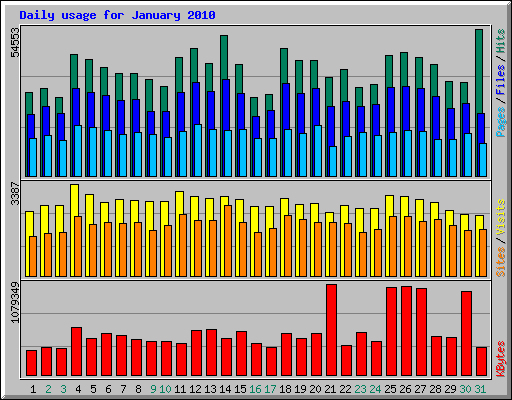Click day 17 on the x-axis
Viewport: 512px width, 400px height.
click(x=270, y=389)
